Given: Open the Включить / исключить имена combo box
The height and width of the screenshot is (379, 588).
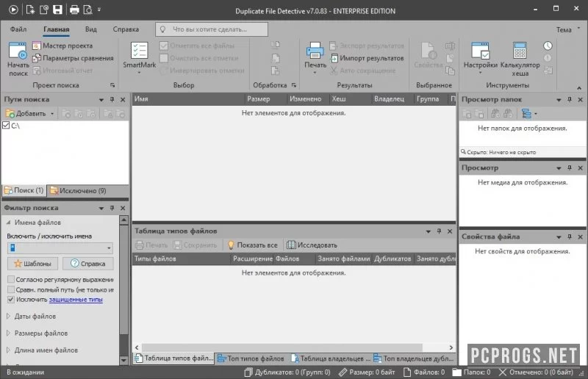Looking at the screenshot, I should pyautogui.click(x=60, y=248).
